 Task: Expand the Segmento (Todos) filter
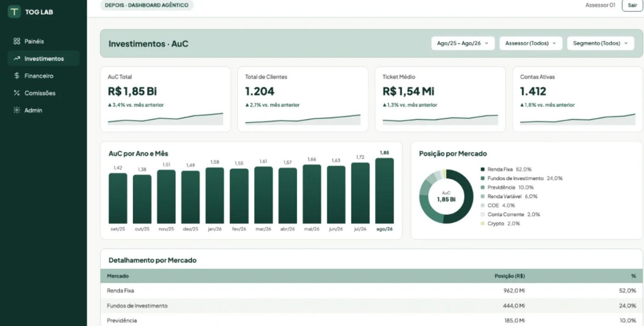tap(600, 43)
